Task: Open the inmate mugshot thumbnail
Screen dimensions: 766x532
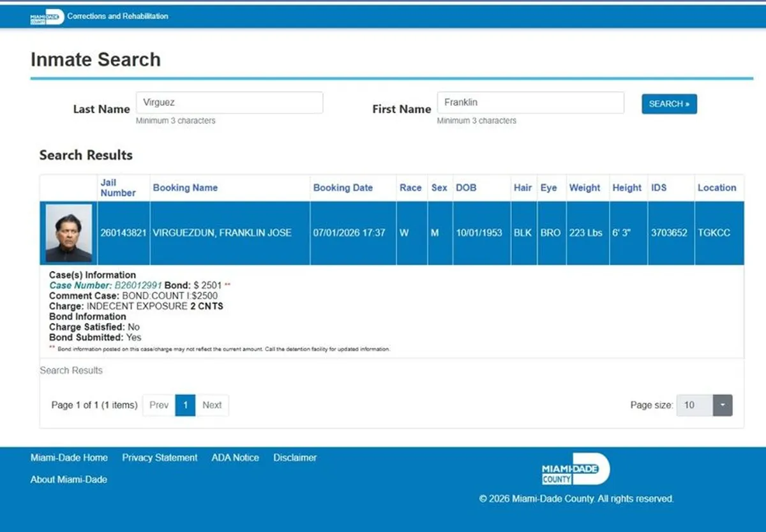Action: click(68, 233)
